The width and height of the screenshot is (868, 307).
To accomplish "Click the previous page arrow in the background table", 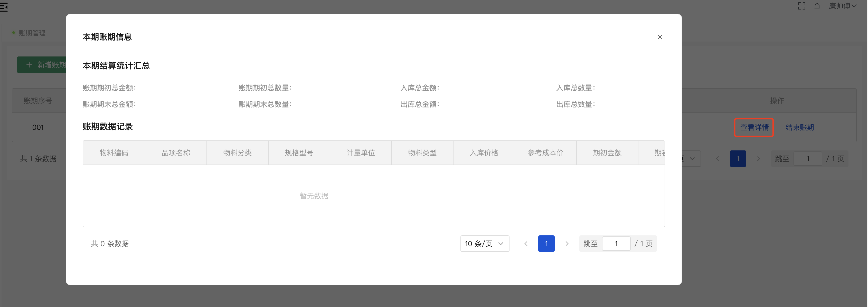I will [717, 158].
